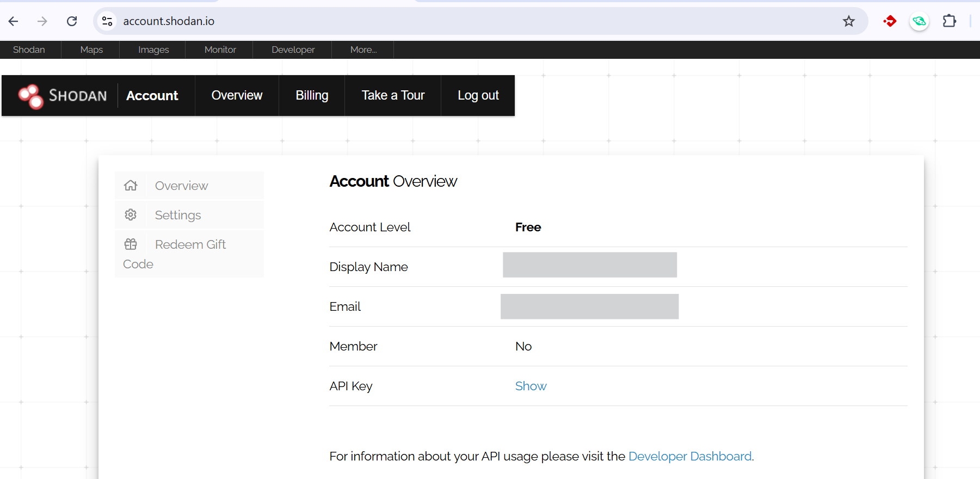Click the green circular extension icon
The height and width of the screenshot is (479, 980).
pyautogui.click(x=919, y=21)
